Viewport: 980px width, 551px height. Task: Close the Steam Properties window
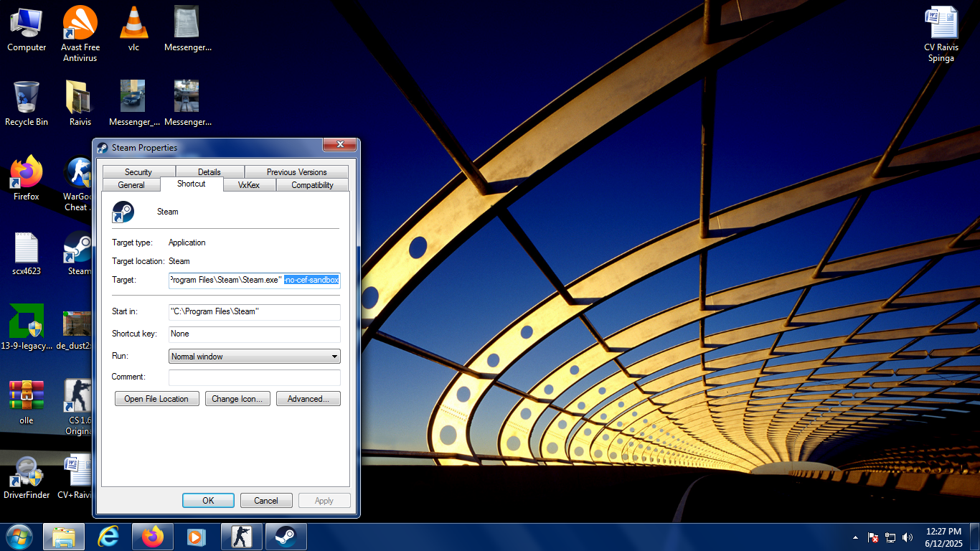click(339, 145)
